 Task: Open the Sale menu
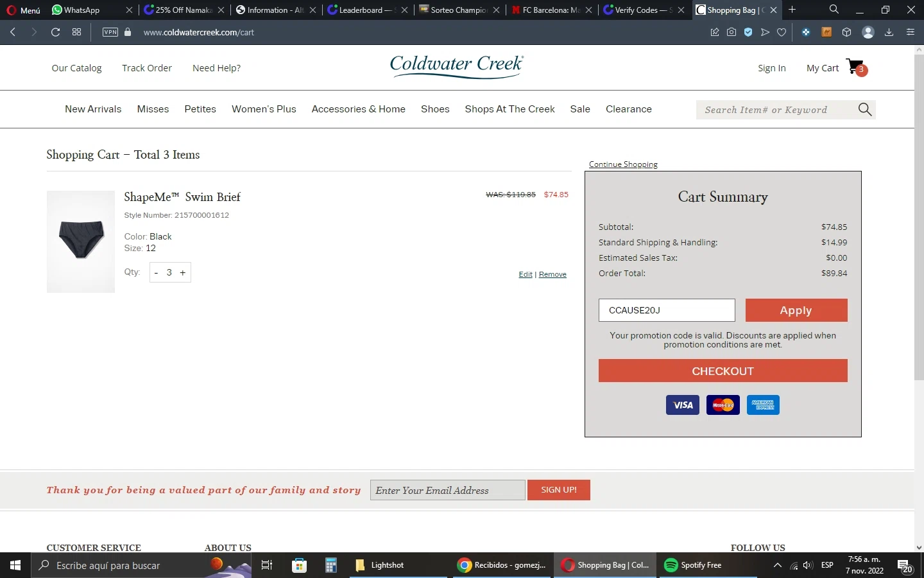point(580,109)
